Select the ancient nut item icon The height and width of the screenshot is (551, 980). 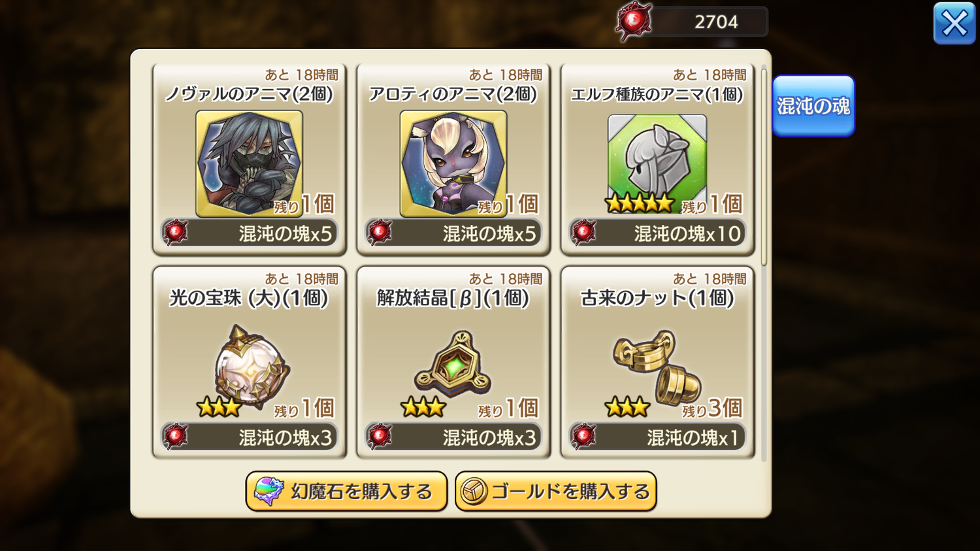pos(657,364)
